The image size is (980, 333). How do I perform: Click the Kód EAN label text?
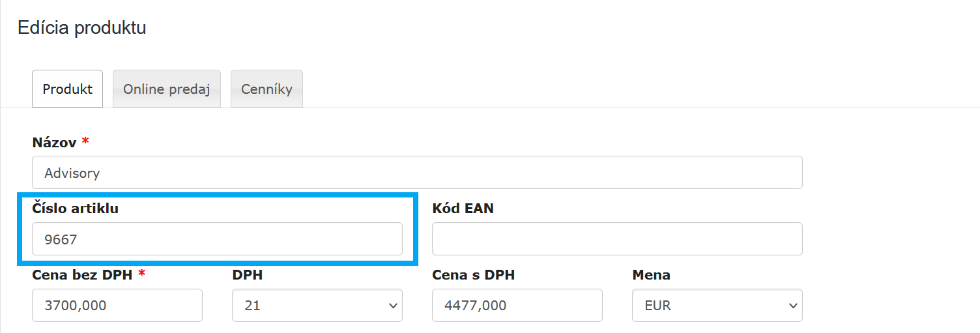(463, 209)
